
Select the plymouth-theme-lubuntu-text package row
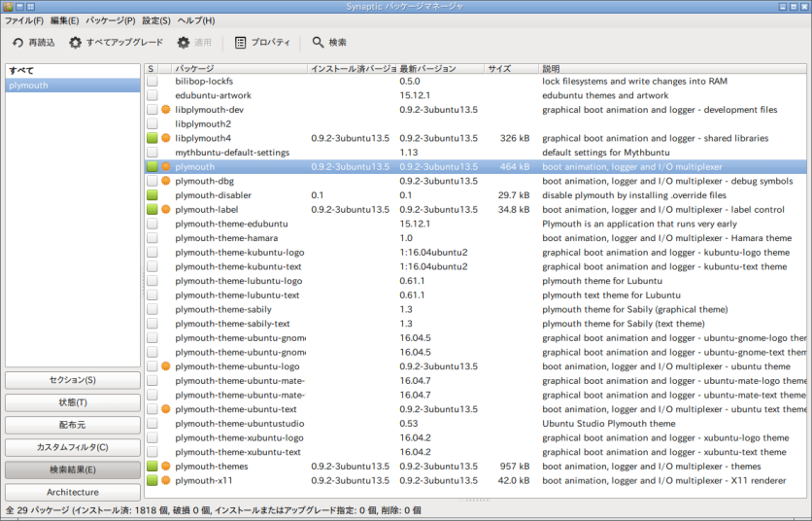coord(475,295)
